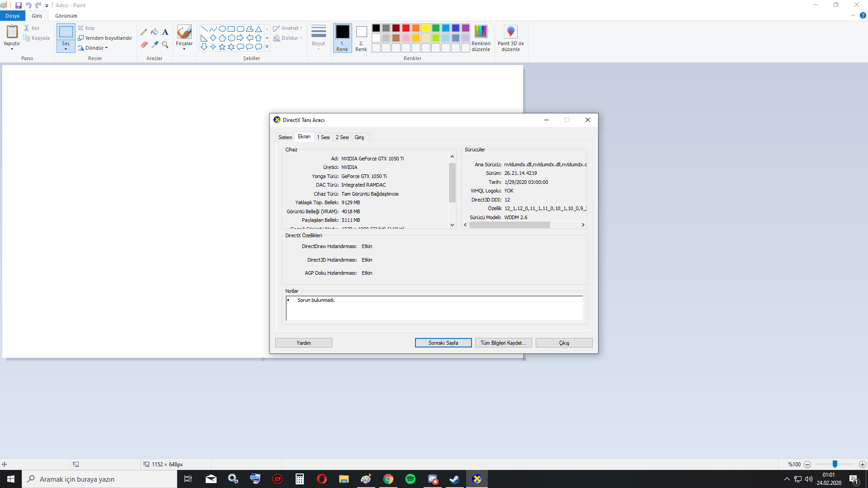This screenshot has width=868, height=488.
Task: Select the Fill with color bucket tool
Action: tap(155, 32)
